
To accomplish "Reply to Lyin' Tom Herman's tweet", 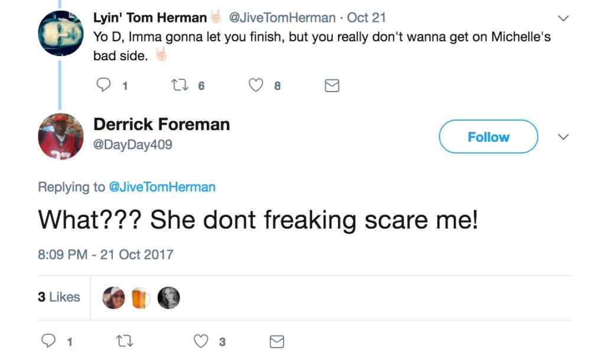I will click(x=103, y=84).
